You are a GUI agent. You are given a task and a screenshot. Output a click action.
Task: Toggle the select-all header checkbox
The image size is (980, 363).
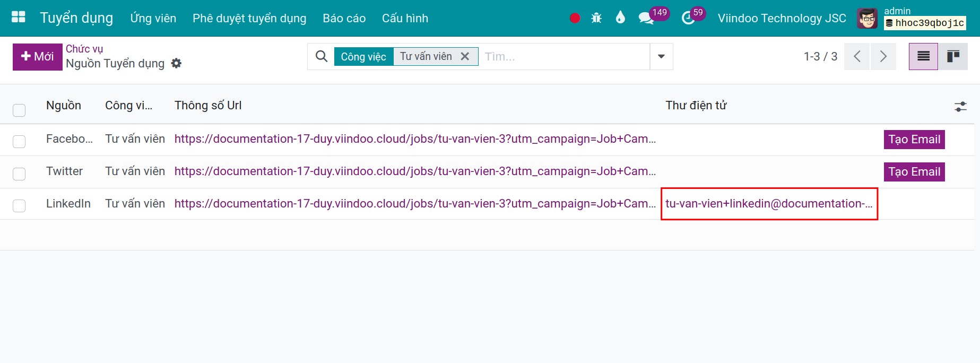point(19,110)
